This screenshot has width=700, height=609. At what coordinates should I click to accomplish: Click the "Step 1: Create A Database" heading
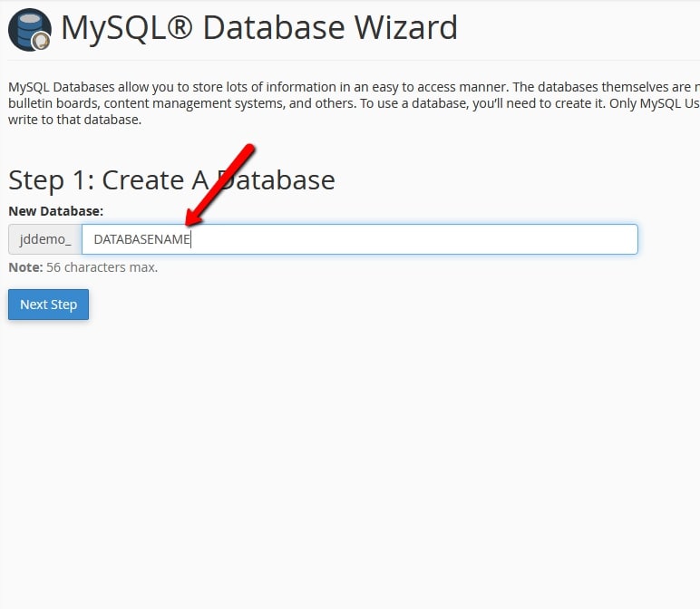point(171,179)
